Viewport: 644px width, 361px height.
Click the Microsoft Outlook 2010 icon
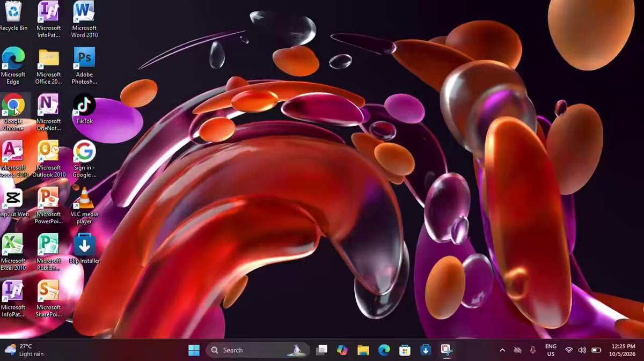click(x=49, y=159)
